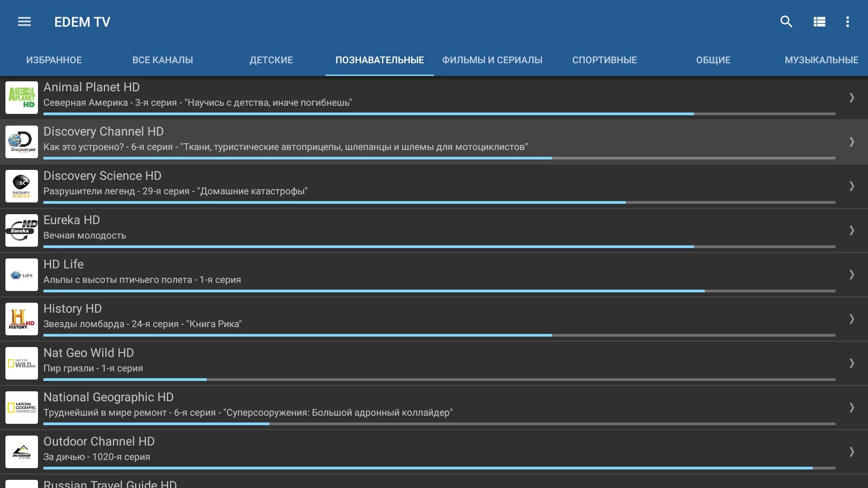Screen dimensions: 868x488
Task: Open the СПОРТИВНЫЕ channels tab
Action: click(604, 60)
